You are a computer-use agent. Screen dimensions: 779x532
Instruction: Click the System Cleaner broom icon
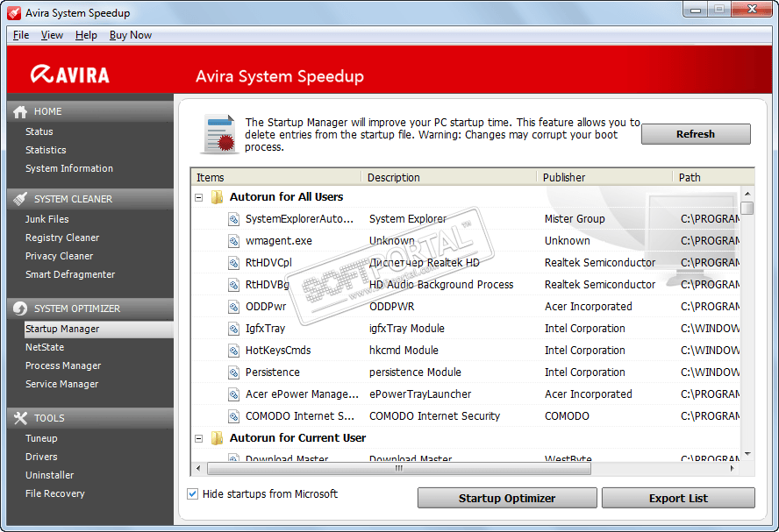point(20,199)
